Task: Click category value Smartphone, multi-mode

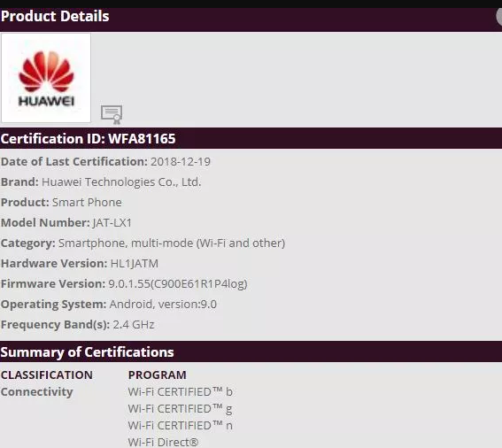Action: pos(172,243)
